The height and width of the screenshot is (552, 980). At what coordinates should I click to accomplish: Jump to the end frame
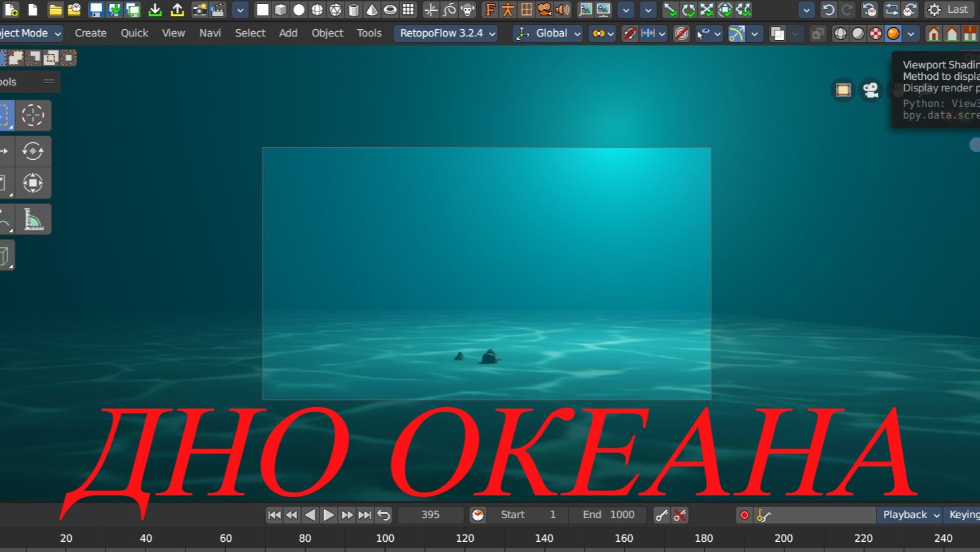(x=365, y=515)
